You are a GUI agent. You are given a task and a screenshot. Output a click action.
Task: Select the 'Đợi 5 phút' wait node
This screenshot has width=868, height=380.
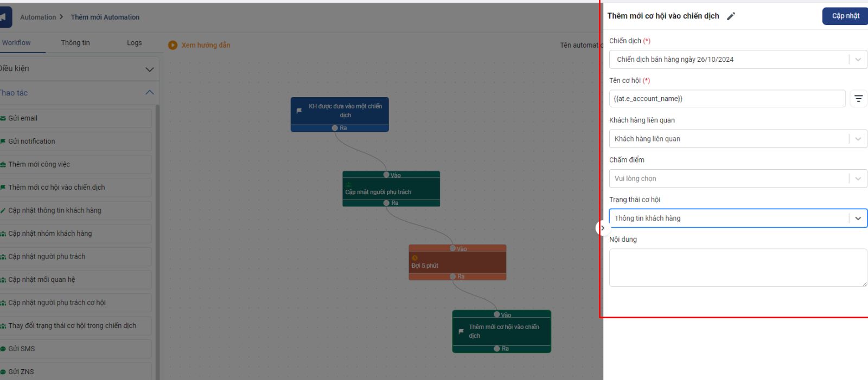(457, 265)
